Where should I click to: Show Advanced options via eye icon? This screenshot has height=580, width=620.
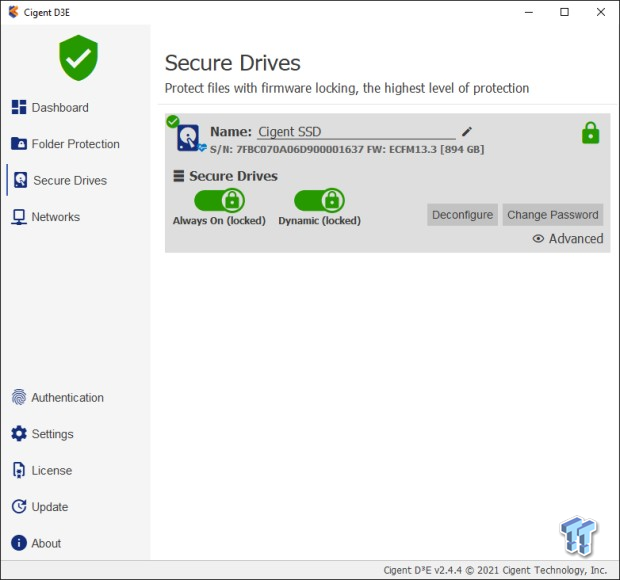(x=538, y=238)
